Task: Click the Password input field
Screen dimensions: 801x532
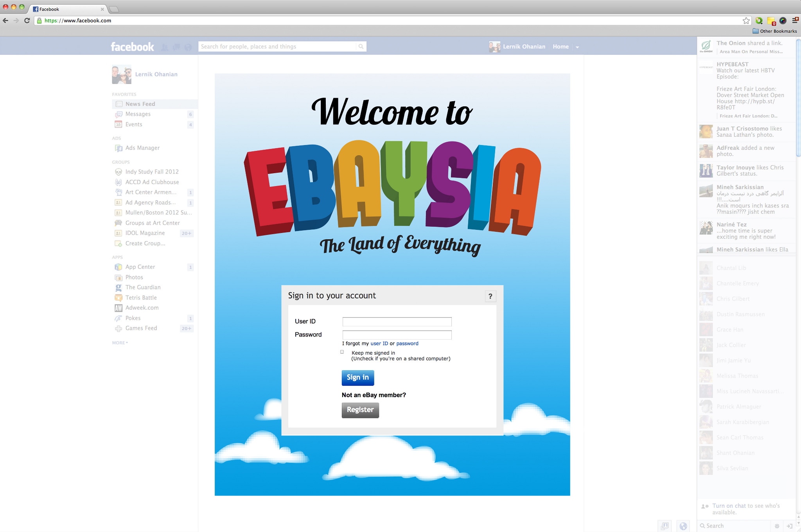Action: click(397, 335)
